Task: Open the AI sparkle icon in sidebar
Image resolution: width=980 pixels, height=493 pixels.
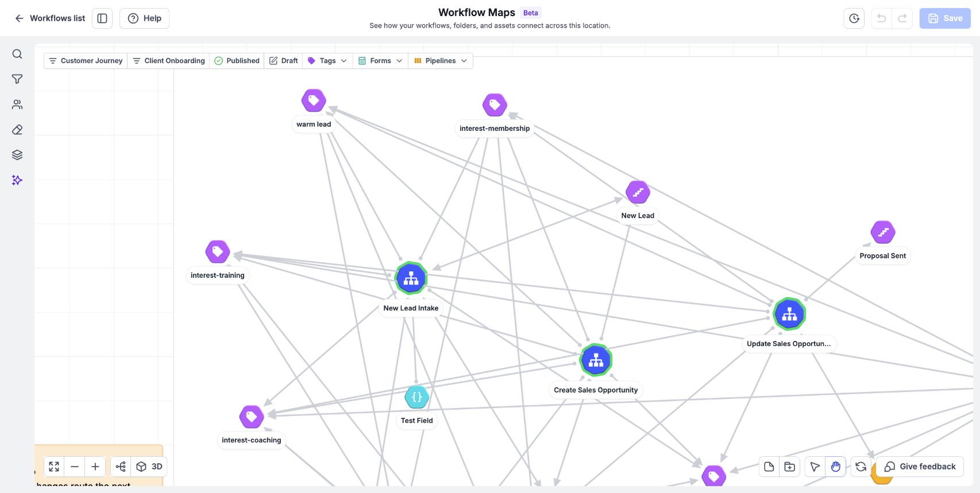Action: [x=17, y=180]
